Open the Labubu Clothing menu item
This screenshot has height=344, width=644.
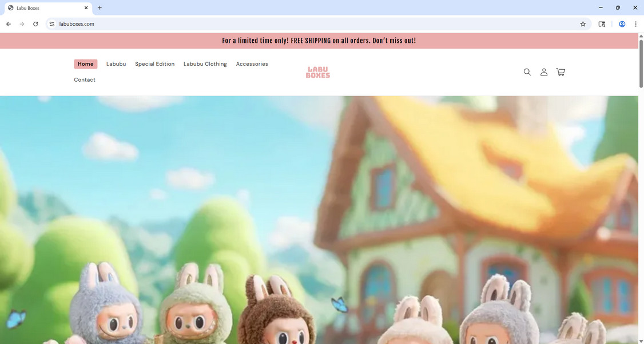point(205,64)
